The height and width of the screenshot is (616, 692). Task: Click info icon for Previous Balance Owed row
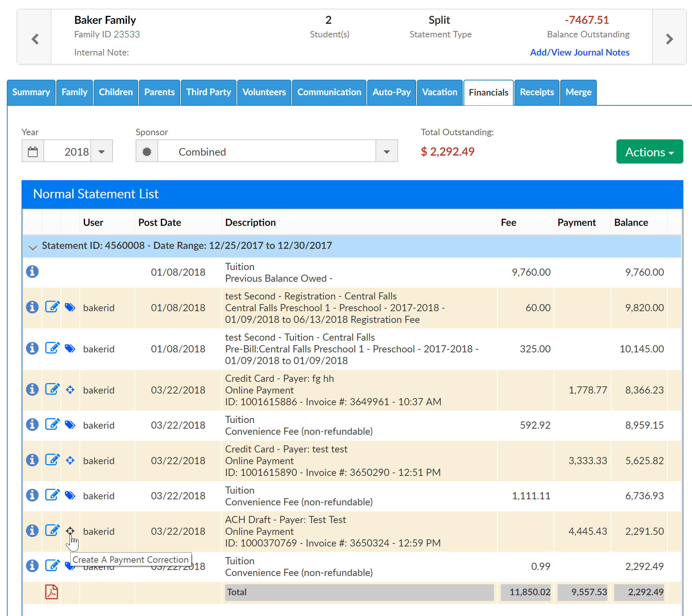click(32, 272)
